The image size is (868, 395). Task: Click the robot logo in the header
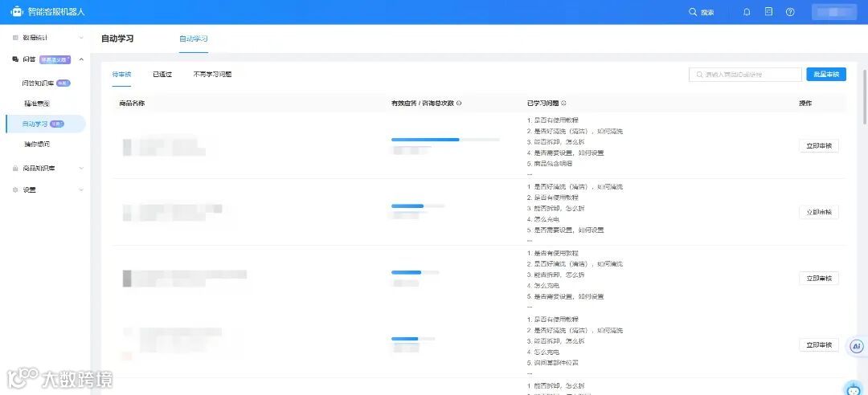click(17, 11)
